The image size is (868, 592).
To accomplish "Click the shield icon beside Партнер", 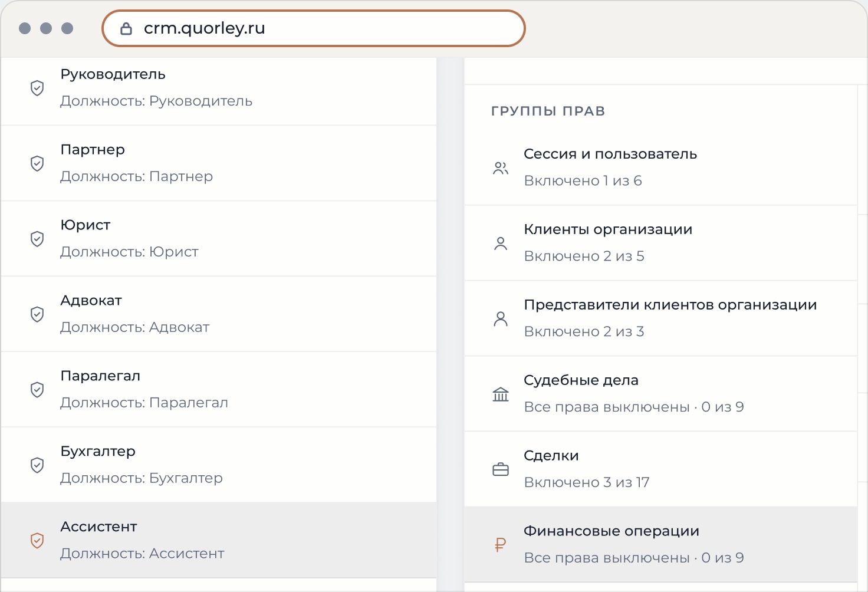I will point(37,163).
